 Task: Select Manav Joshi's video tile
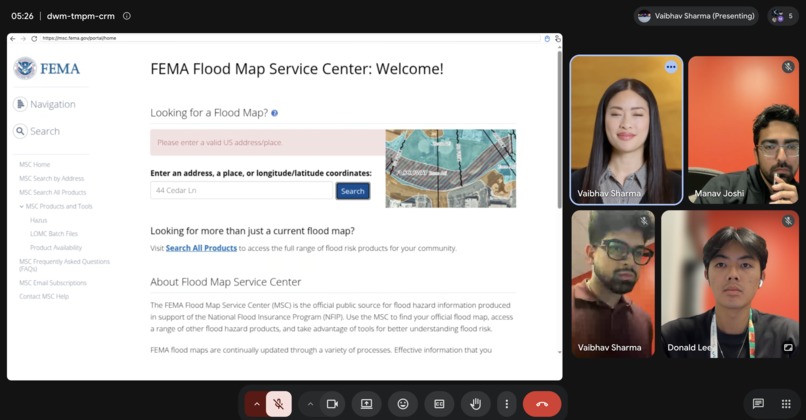[743, 130]
